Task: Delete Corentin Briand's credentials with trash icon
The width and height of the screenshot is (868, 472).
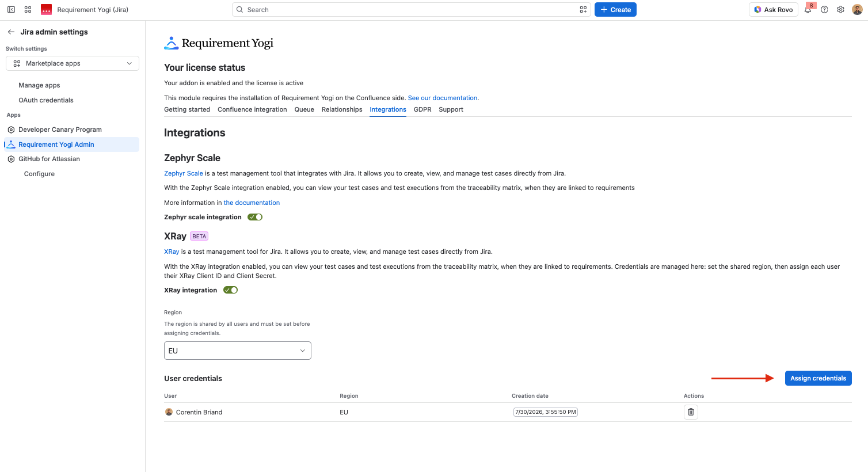Action: [x=691, y=412]
